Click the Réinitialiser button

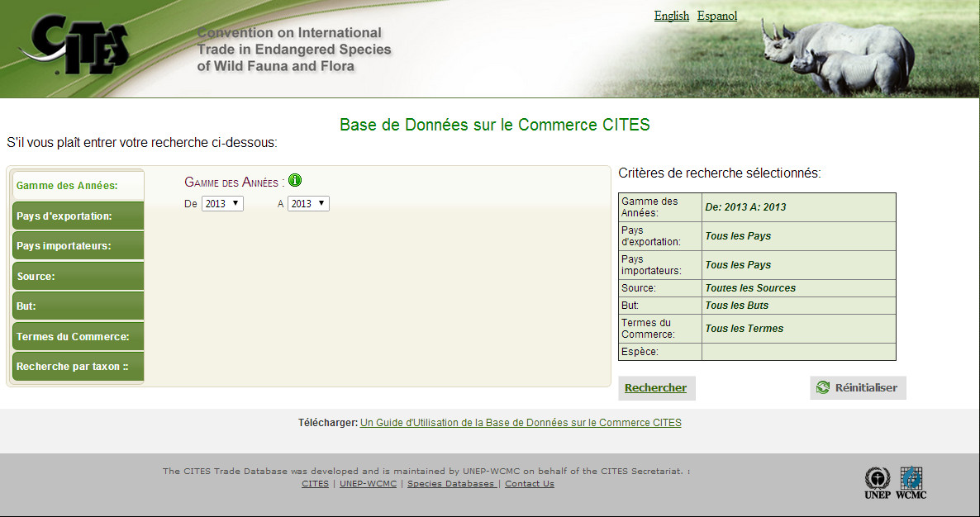859,388
